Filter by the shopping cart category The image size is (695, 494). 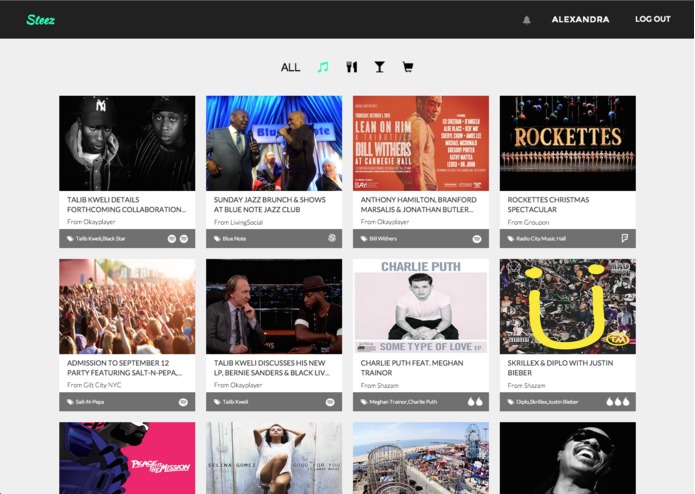[408, 67]
